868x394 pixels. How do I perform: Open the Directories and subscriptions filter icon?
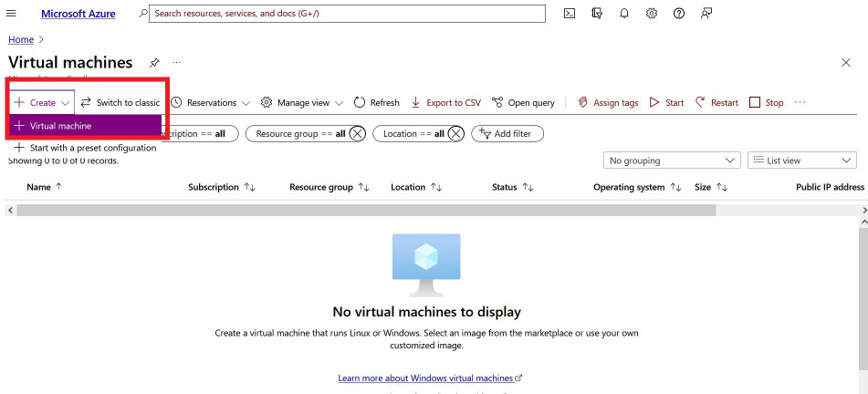(597, 14)
